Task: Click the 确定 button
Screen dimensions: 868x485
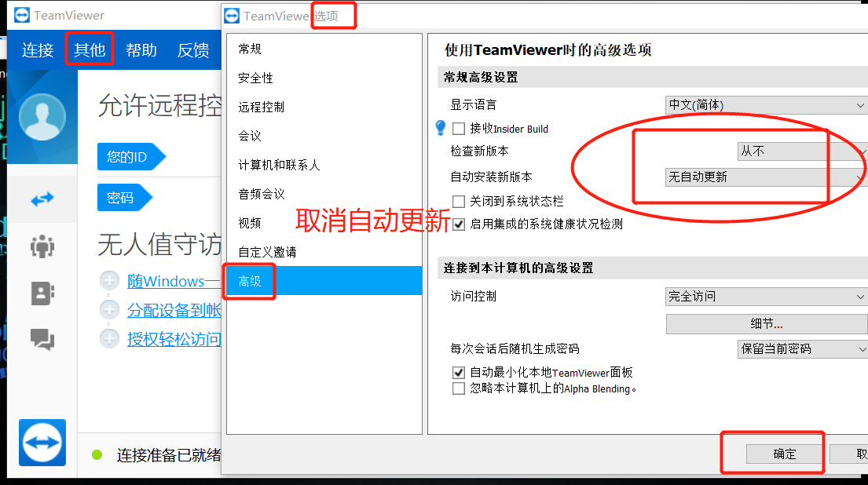Action: tap(785, 454)
